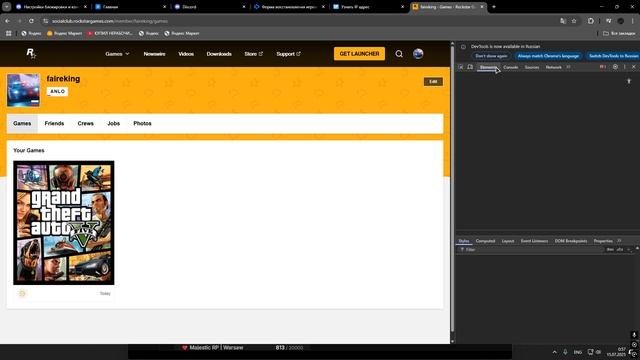Click the Edit profile button
Image resolution: width=640 pixels, height=360 pixels.
click(x=433, y=82)
